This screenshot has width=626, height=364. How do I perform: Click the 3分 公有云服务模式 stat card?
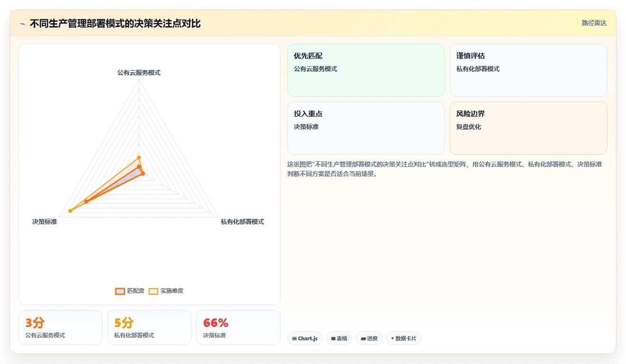[x=60, y=327]
